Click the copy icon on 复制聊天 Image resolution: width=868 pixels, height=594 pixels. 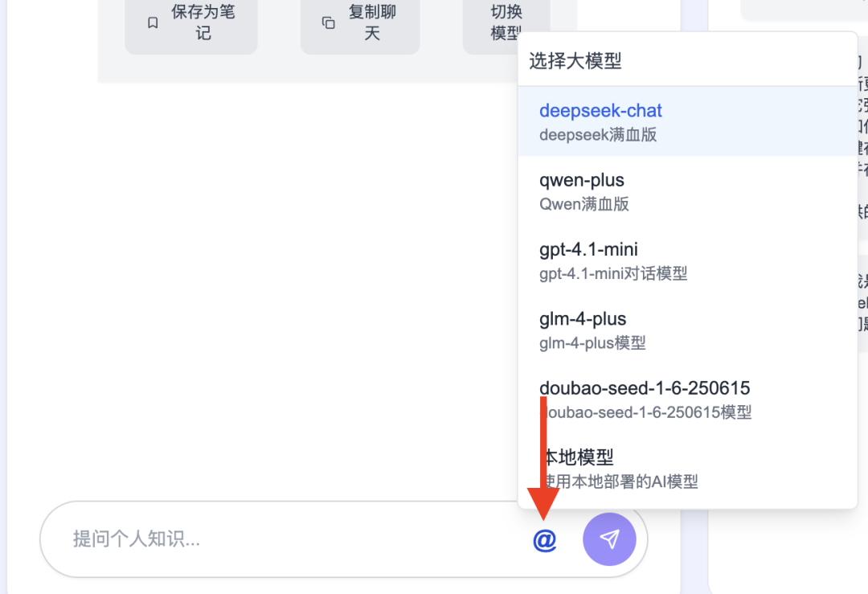pyautogui.click(x=328, y=23)
